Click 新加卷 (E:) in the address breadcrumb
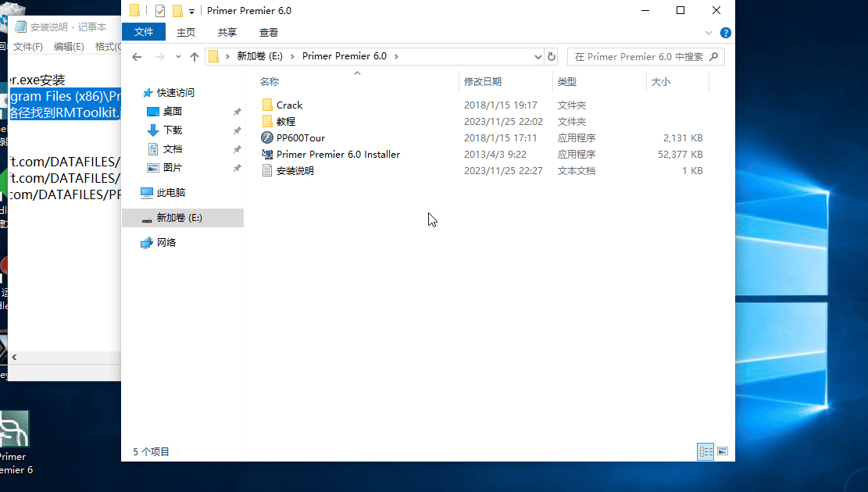Image resolution: width=868 pixels, height=492 pixels. click(259, 56)
